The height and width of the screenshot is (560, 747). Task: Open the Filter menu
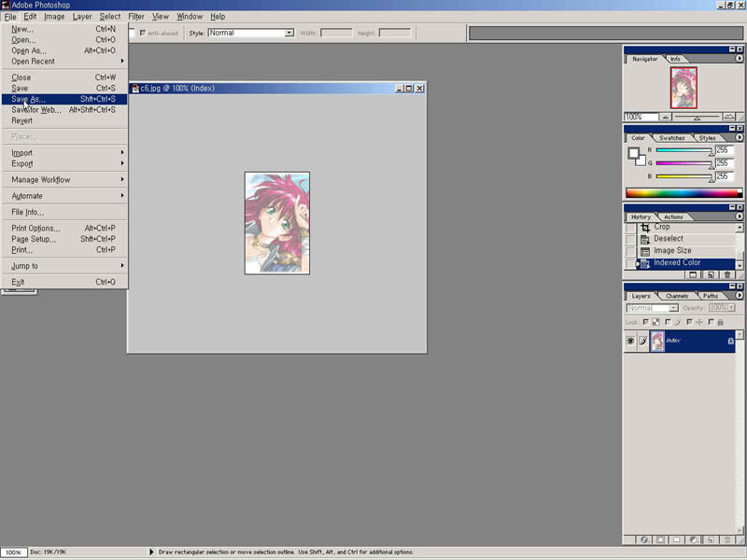tap(136, 17)
